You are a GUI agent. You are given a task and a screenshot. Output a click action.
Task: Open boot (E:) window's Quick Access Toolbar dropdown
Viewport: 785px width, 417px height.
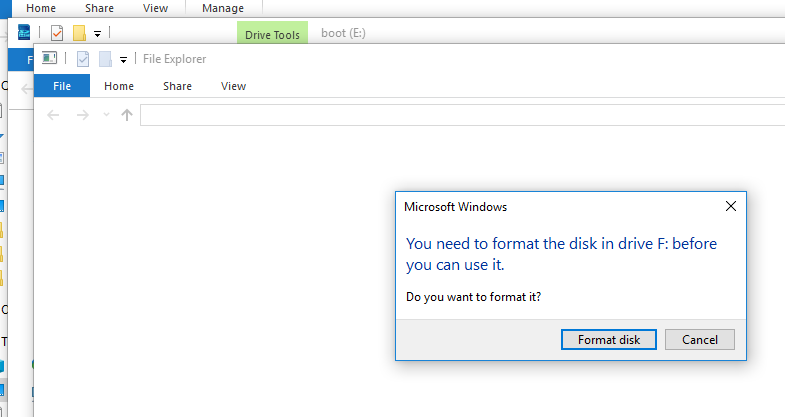tap(97, 34)
